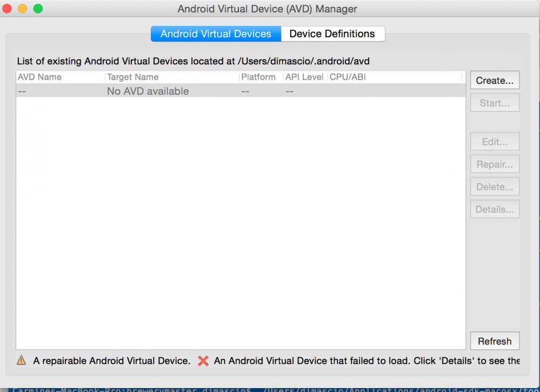
Task: Click the disabled Details button
Action: pyautogui.click(x=494, y=209)
